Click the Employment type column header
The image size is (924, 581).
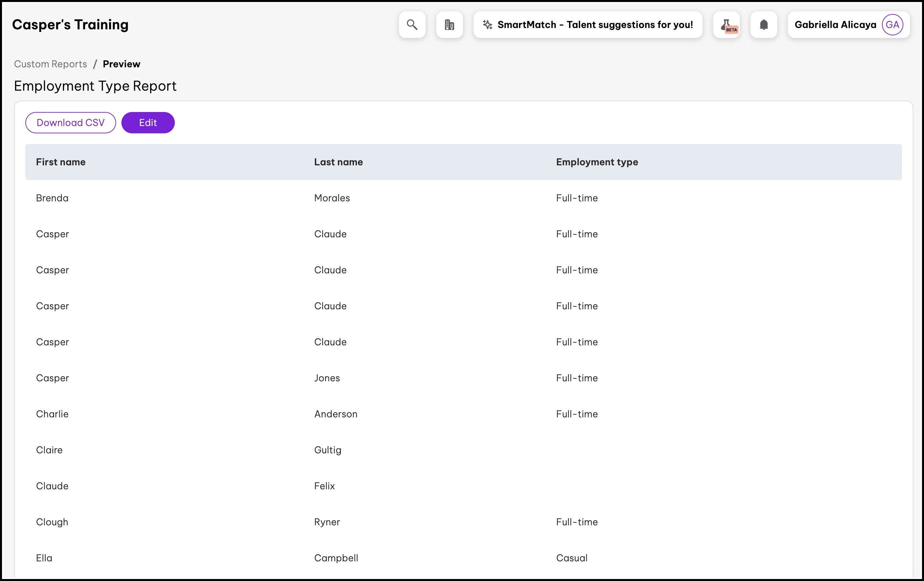click(597, 162)
